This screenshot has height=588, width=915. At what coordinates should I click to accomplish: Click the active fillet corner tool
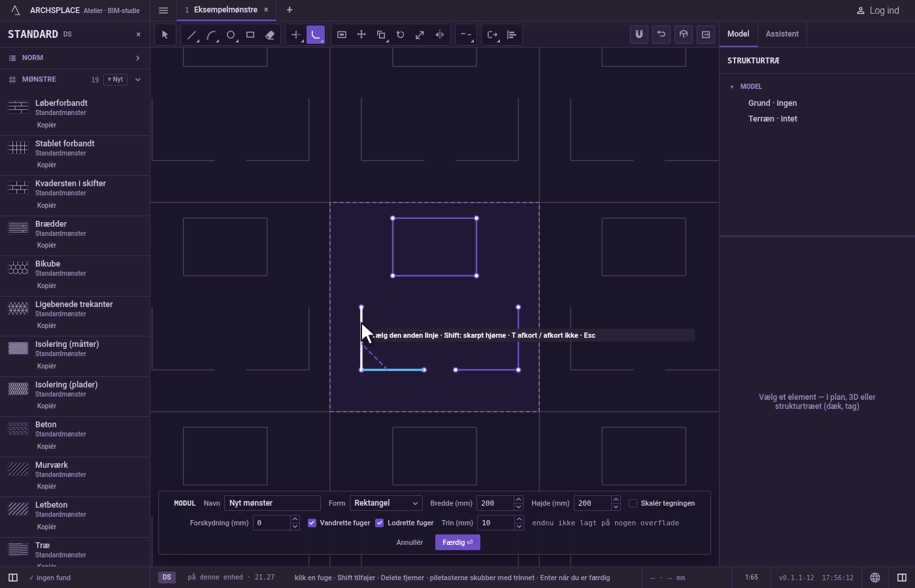316,35
